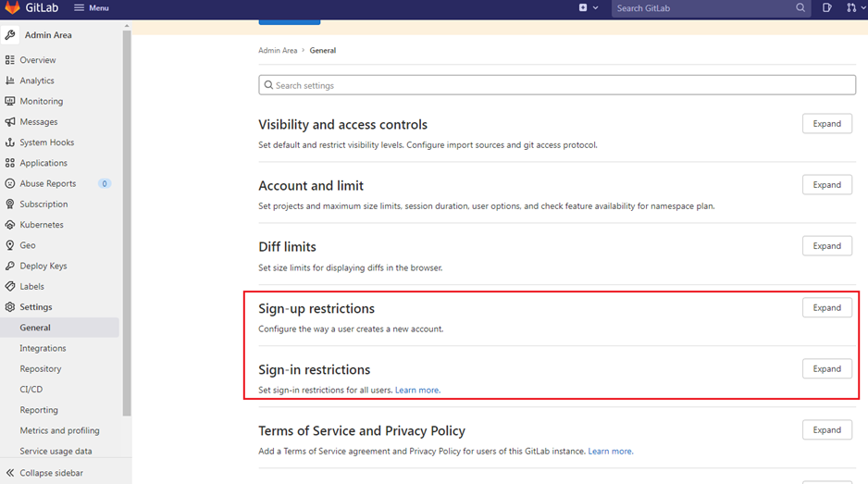Select General under Settings
Image resolution: width=868 pixels, height=484 pixels.
click(x=59, y=328)
